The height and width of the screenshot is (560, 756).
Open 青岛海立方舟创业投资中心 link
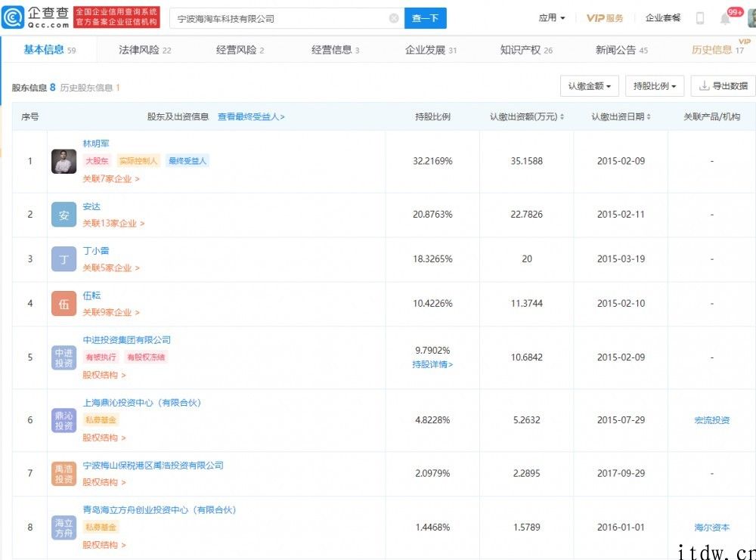(160, 509)
